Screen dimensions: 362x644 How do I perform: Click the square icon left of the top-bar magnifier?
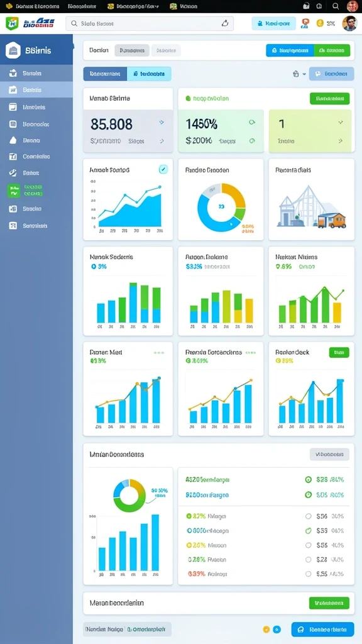319,6
